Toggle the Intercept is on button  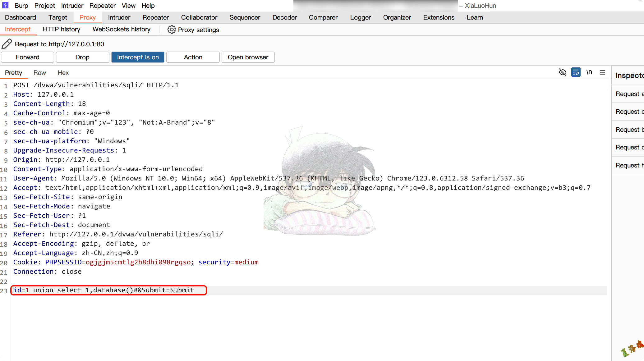[x=138, y=57]
